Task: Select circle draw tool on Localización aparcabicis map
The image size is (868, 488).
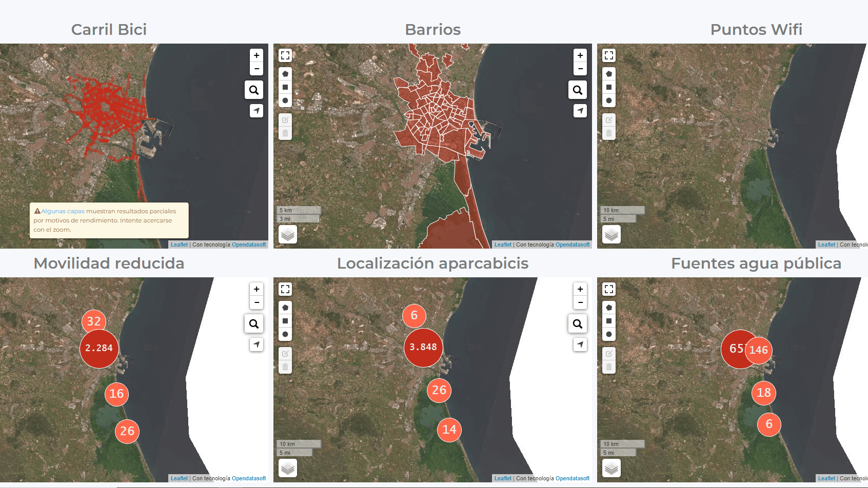Action: point(285,334)
